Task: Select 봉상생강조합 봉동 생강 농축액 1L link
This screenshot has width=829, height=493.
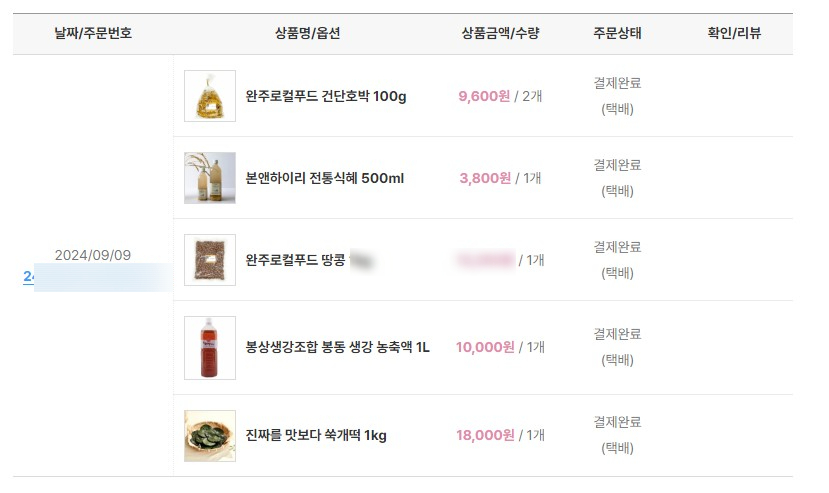Action: click(337, 347)
